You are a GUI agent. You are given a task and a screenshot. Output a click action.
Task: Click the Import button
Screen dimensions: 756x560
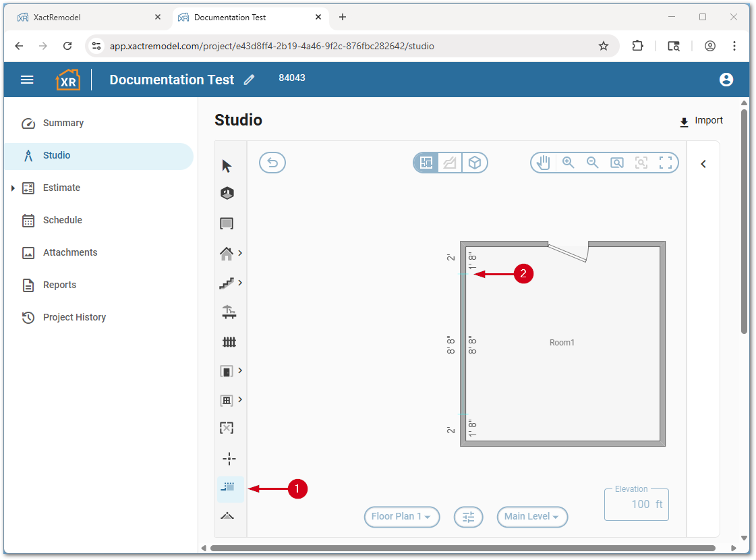point(701,121)
